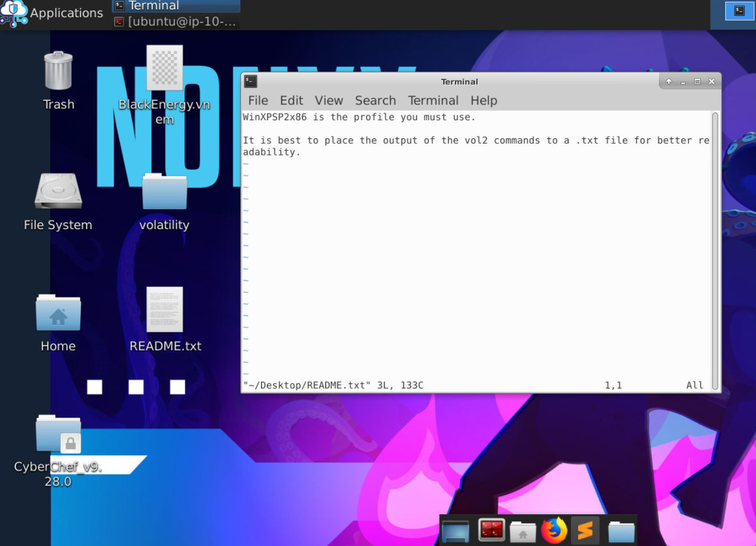Image resolution: width=756 pixels, height=546 pixels.
Task: Open the red terminal icon in dock
Action: tap(491, 531)
